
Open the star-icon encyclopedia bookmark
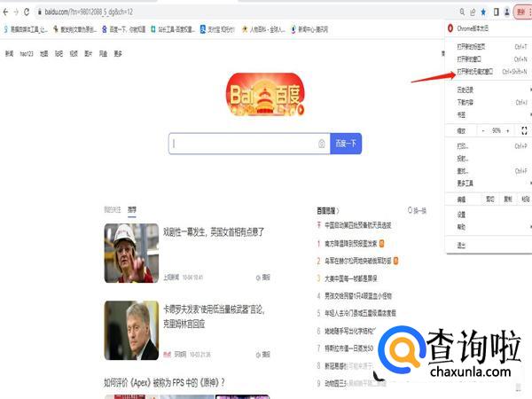pyautogui.click(x=263, y=29)
